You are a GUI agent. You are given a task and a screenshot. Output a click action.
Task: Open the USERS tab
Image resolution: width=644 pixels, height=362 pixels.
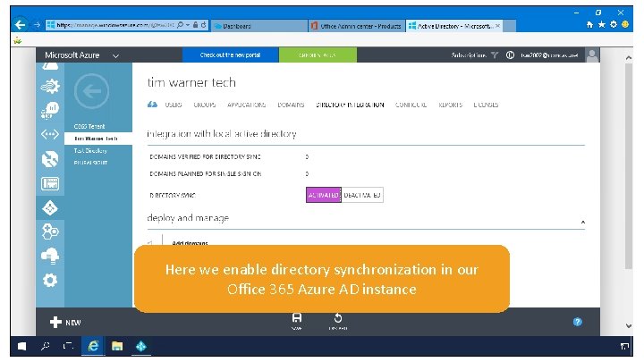(174, 105)
